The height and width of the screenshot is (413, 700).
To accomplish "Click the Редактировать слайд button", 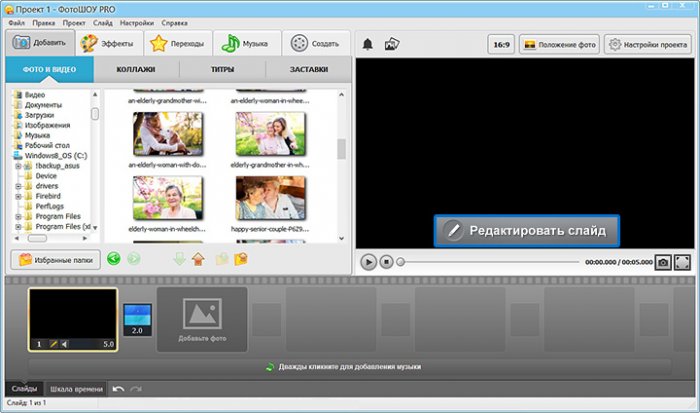I will 526,230.
